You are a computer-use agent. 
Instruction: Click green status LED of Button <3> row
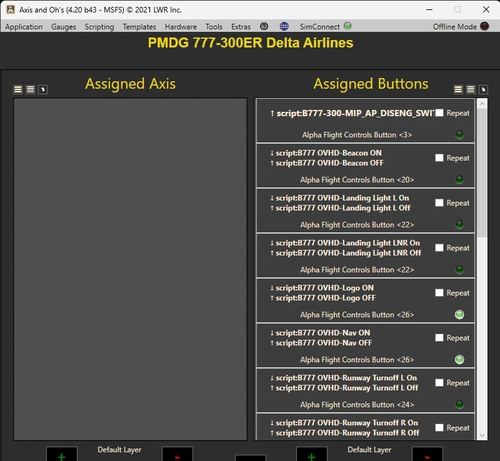coord(459,135)
